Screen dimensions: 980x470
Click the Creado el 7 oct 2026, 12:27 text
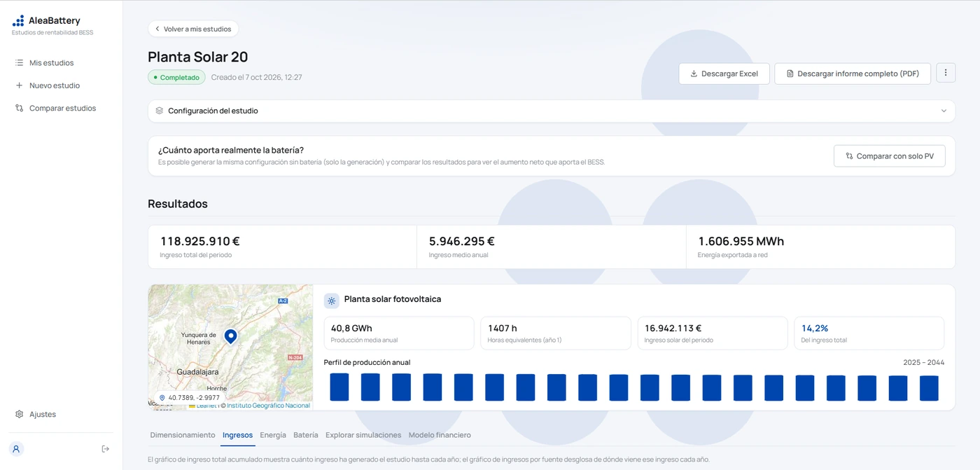click(256, 77)
